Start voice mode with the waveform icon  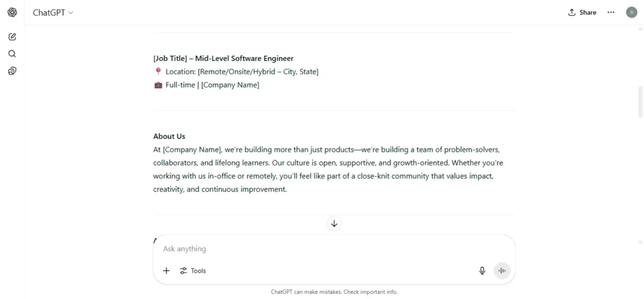click(x=501, y=271)
